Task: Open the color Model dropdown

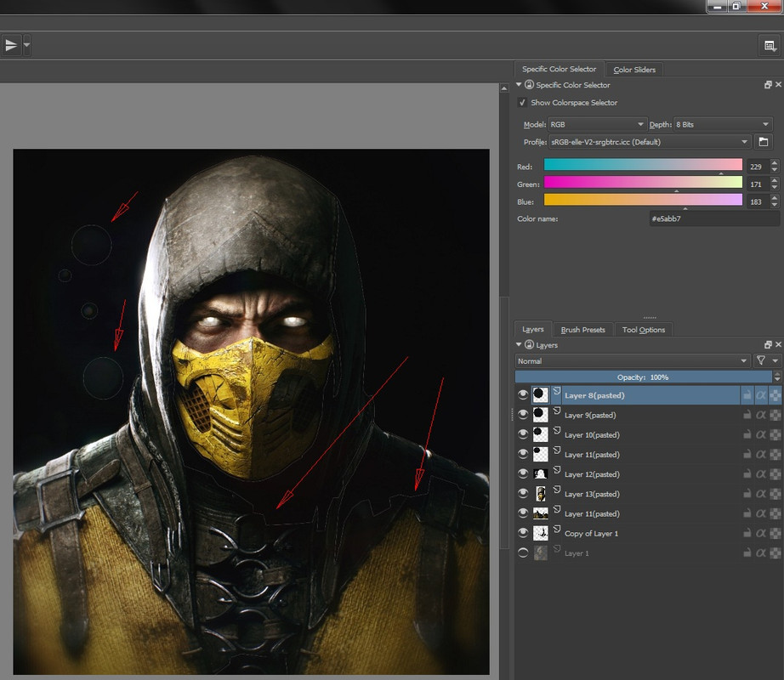Action: [597, 124]
